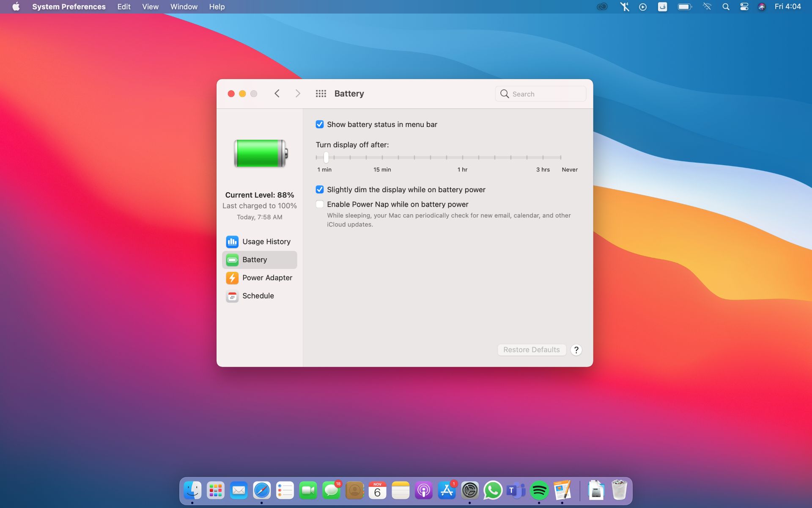
Task: Click the show all preferences grid icon
Action: pyautogui.click(x=321, y=94)
